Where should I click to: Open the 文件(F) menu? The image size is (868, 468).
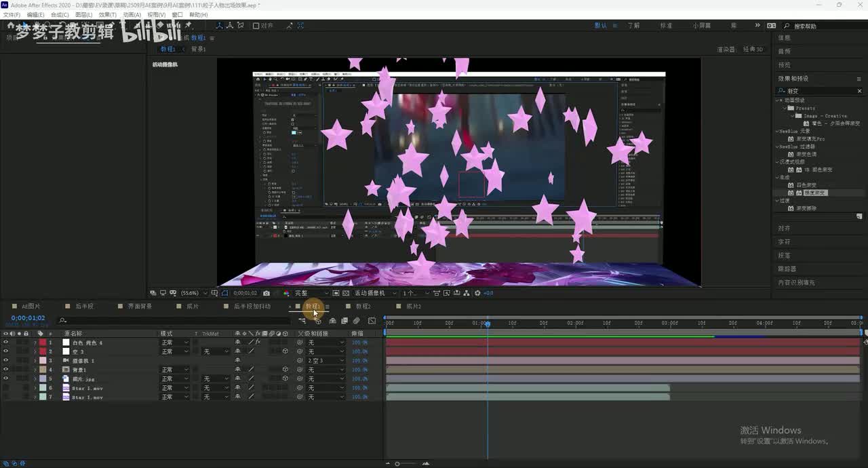(12, 14)
